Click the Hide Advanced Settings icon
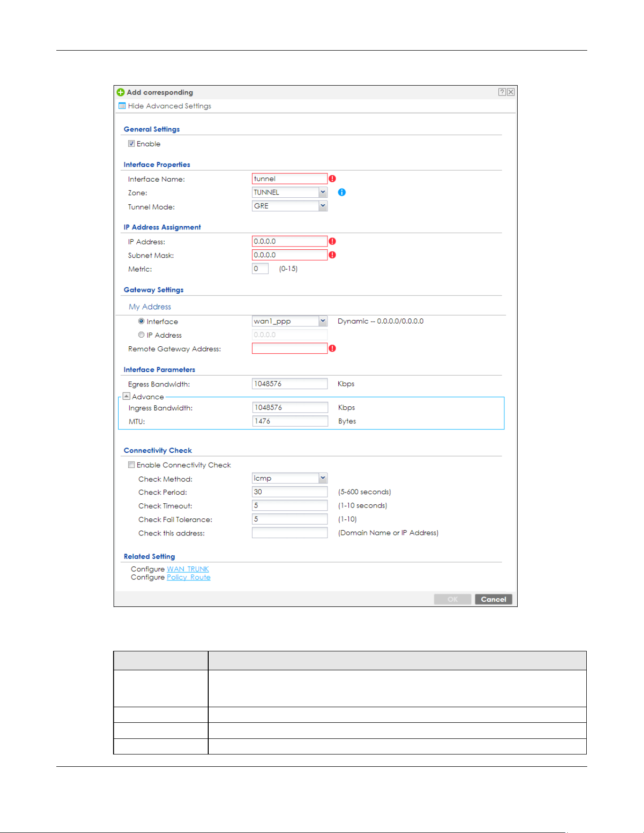 point(122,106)
